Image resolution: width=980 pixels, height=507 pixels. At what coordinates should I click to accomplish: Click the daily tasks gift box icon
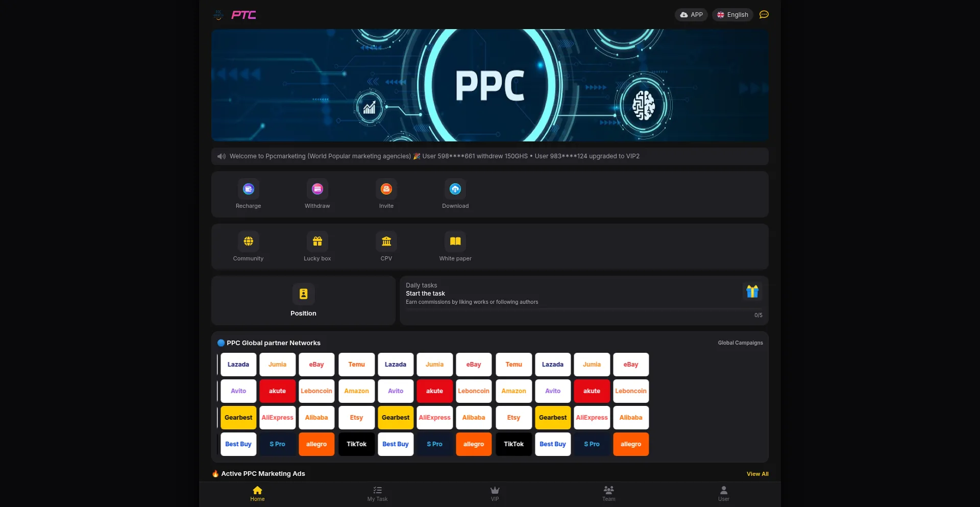click(x=752, y=292)
